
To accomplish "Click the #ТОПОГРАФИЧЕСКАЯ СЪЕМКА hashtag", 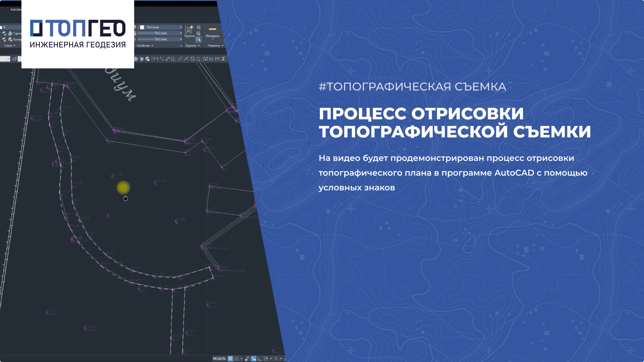I will click(412, 87).
